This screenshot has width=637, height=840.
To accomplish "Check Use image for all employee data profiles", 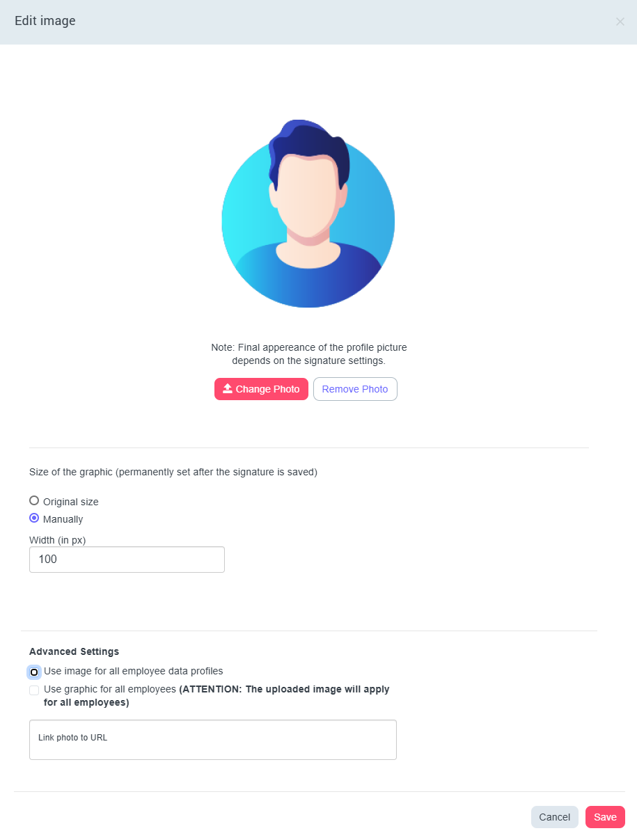I will (34, 672).
